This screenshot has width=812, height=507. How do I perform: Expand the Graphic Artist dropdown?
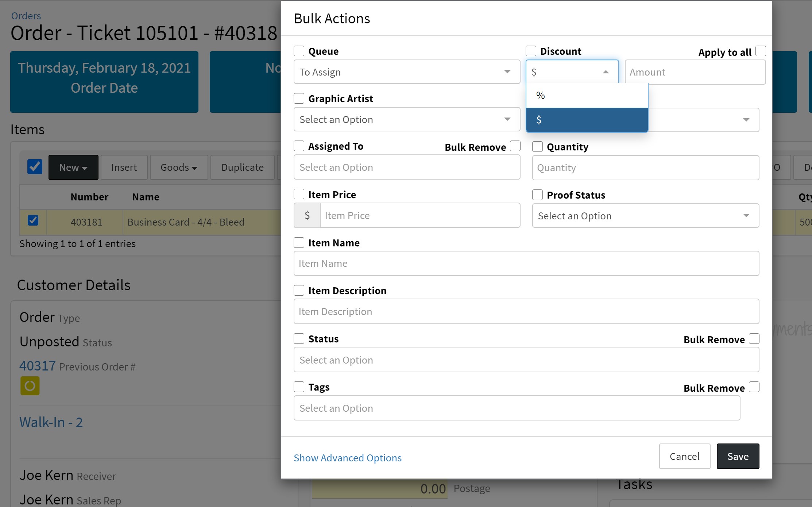(407, 119)
